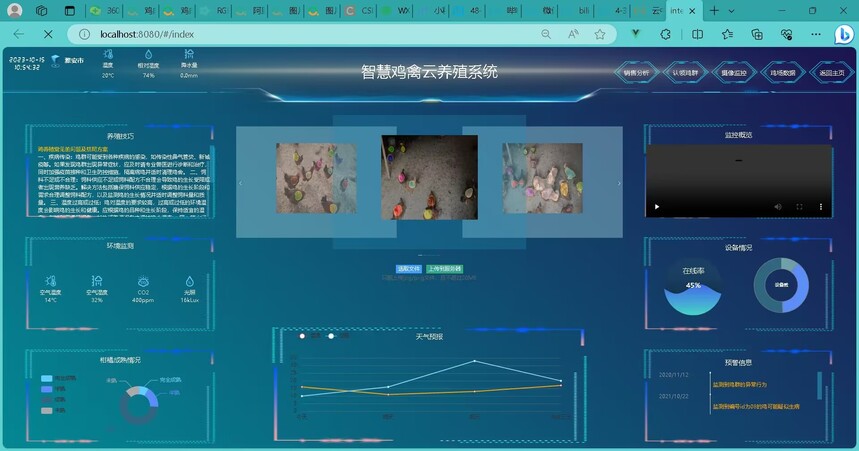Show previous carousel image with left arrow
The height and width of the screenshot is (451, 859).
[x=240, y=183]
